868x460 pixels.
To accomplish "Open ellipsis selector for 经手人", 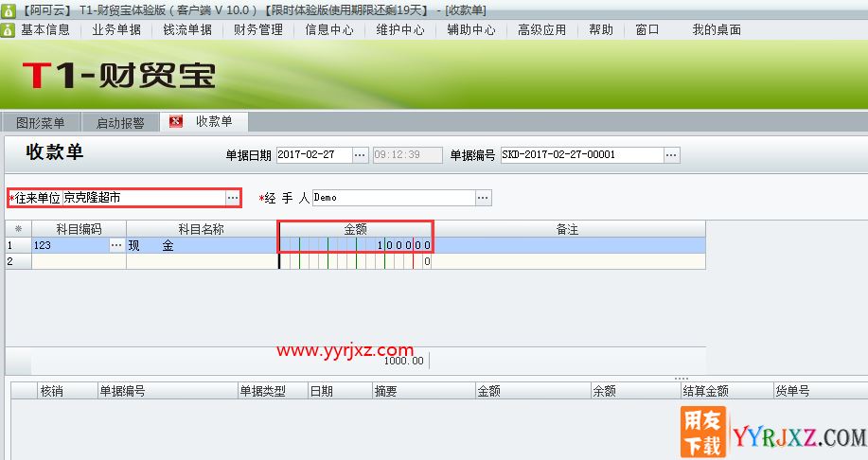I will coord(484,198).
